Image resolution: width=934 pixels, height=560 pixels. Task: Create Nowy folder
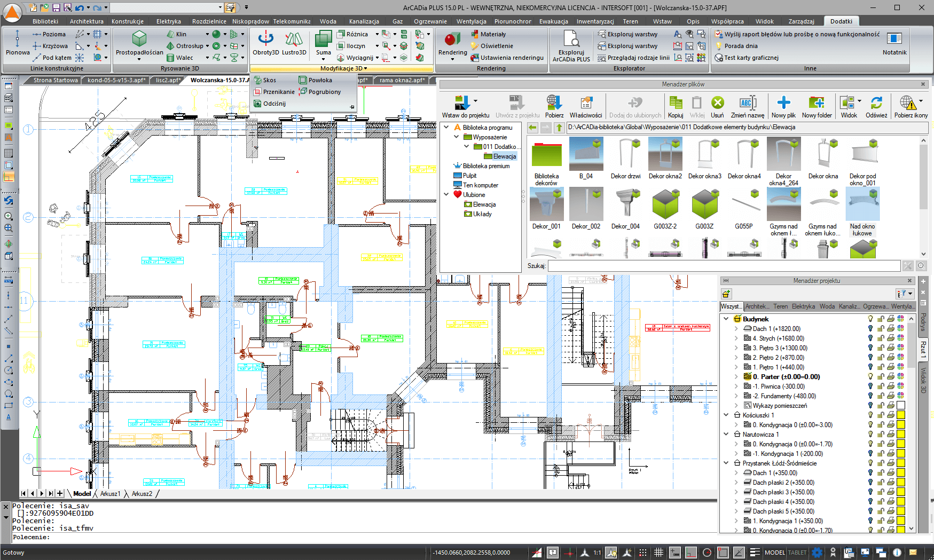[817, 107]
